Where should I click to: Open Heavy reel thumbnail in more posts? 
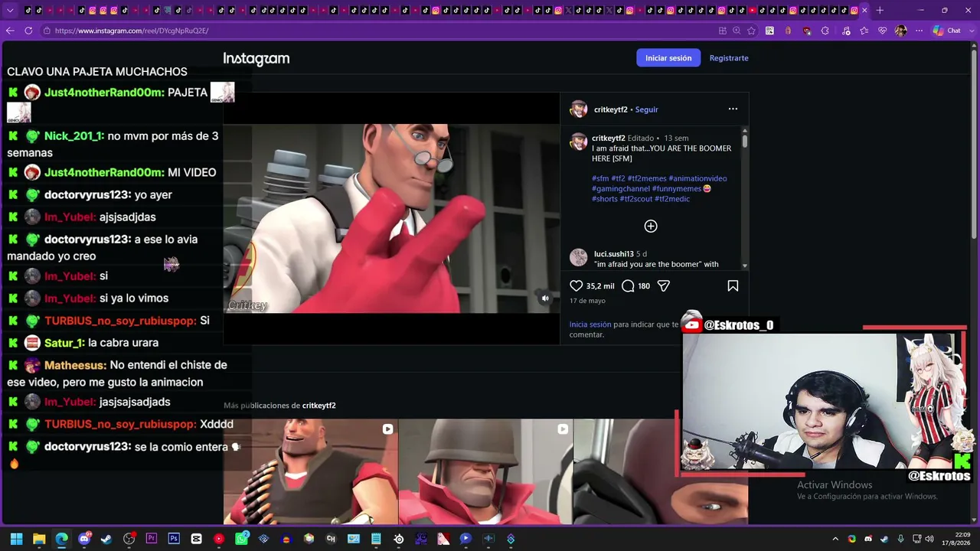(x=310, y=471)
